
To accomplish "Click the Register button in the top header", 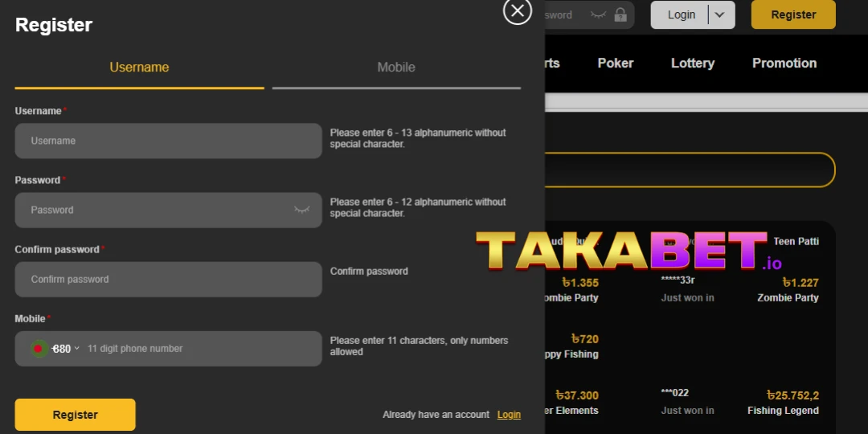I will [x=793, y=15].
